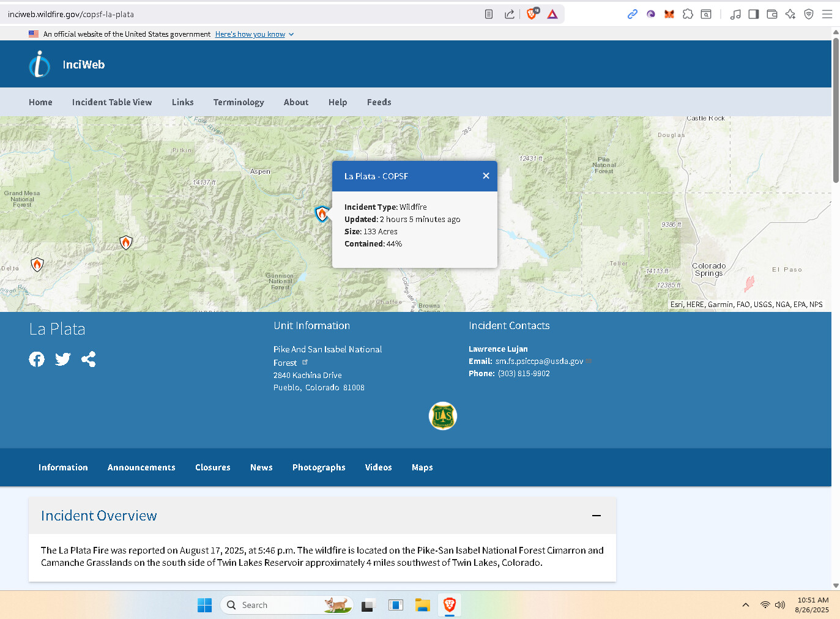Share La Plata incident on Facebook
The image size is (840, 619).
(x=37, y=359)
